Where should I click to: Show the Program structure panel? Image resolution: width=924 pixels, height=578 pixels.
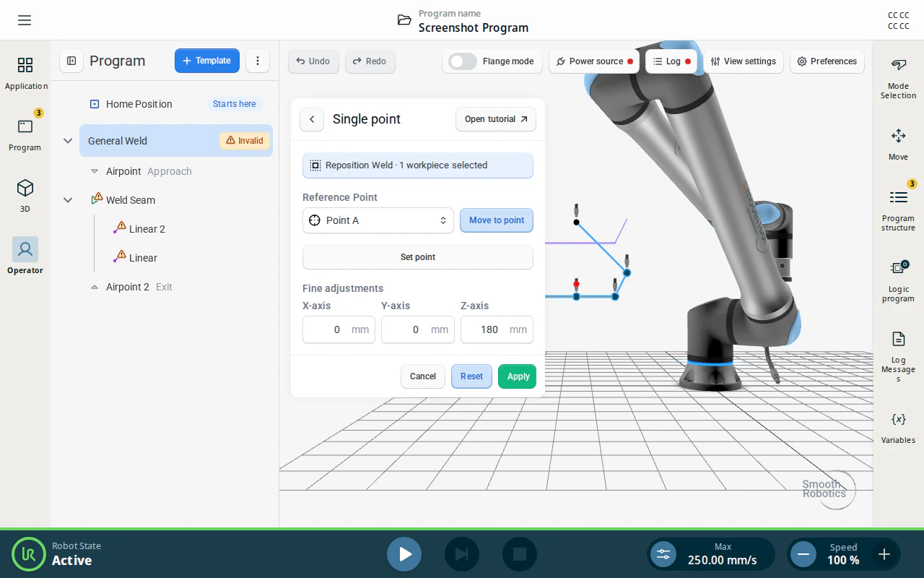coord(898,210)
